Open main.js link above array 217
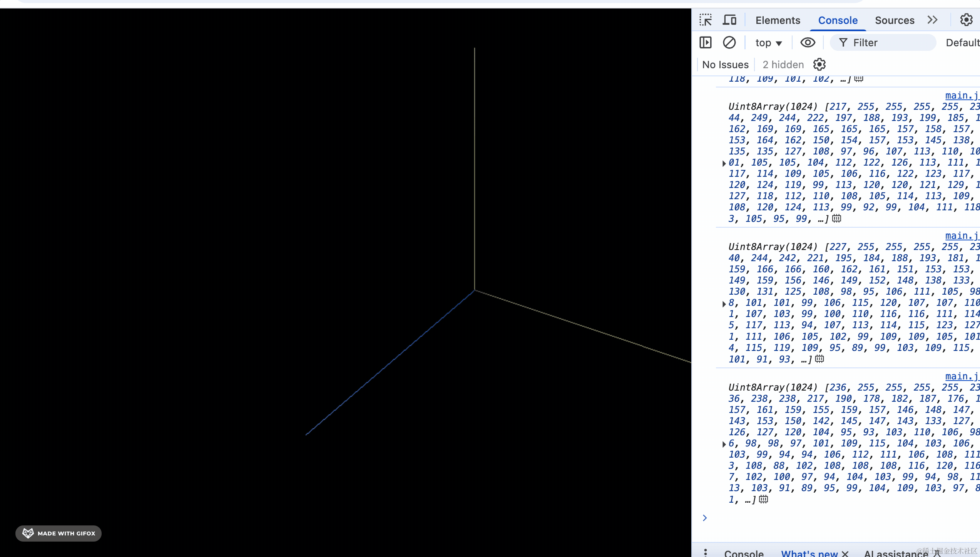 962,96
